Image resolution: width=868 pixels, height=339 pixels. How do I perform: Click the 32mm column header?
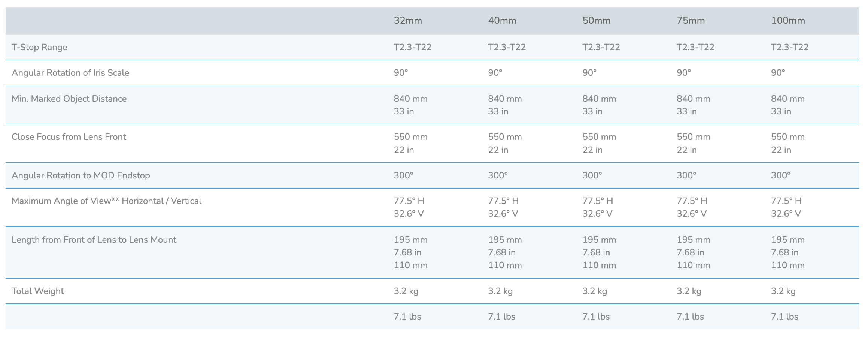click(408, 21)
